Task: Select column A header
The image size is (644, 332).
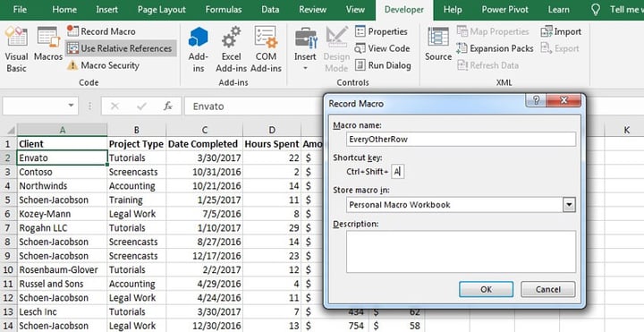Action: pos(62,130)
